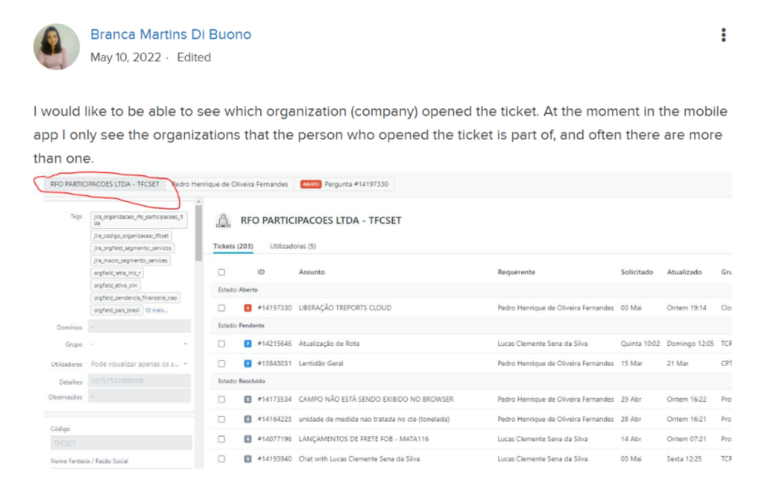
Task: Select the tag orgfield_pais_brasil
Action: pyautogui.click(x=117, y=311)
